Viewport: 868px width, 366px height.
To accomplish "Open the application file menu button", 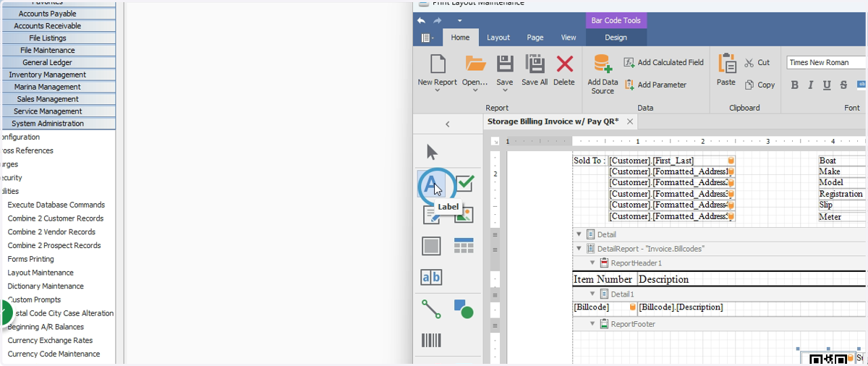I will (427, 38).
